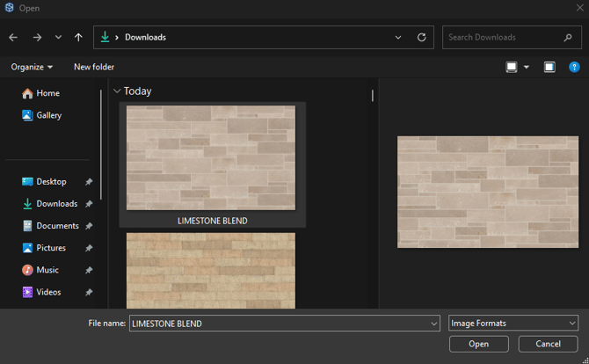
Task: Select Downloads in the address bar
Action: [x=145, y=37]
